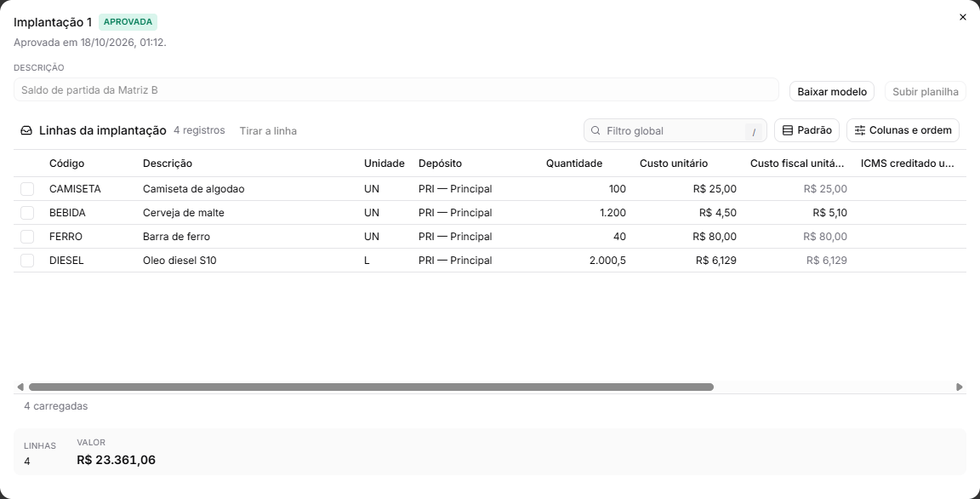Open Colunas e ordem settings
Screen dimensions: 980x499
coord(903,130)
